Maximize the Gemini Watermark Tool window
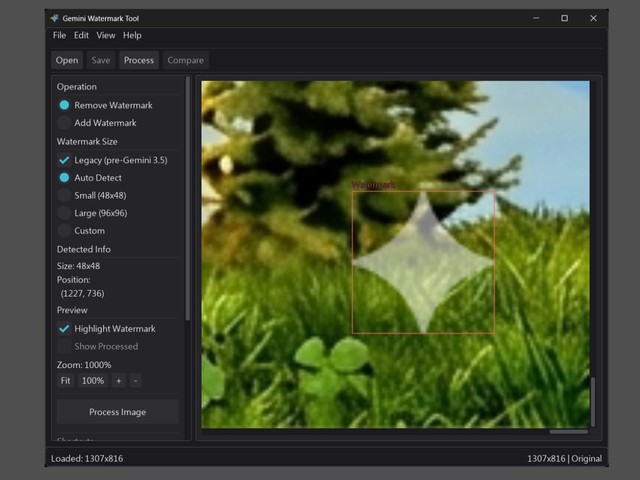The width and height of the screenshot is (640, 480). pyautogui.click(x=564, y=18)
